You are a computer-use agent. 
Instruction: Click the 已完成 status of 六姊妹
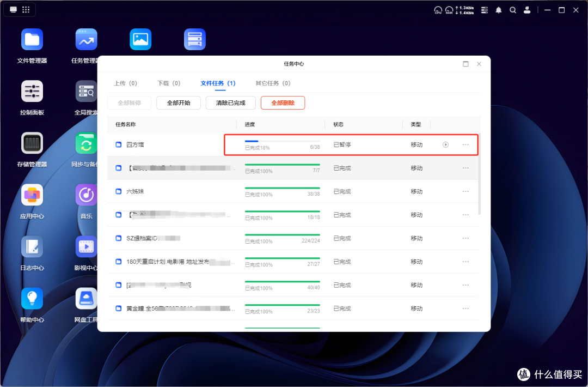[x=342, y=191]
